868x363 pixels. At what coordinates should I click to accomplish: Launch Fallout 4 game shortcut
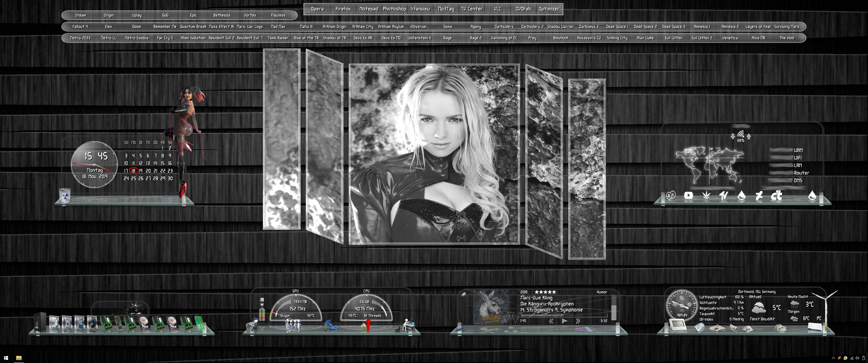pos(80,27)
